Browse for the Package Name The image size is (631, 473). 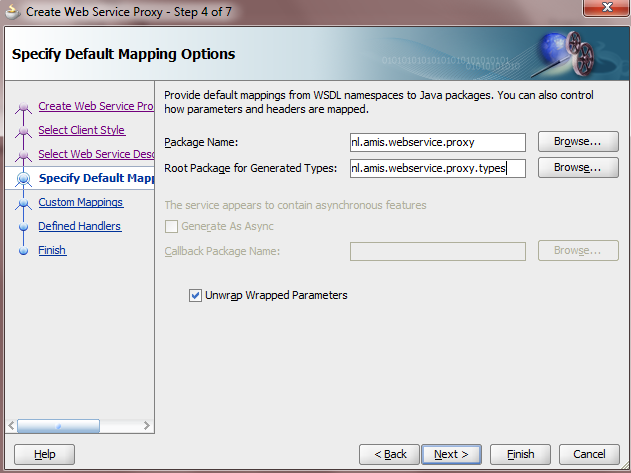pos(578,142)
